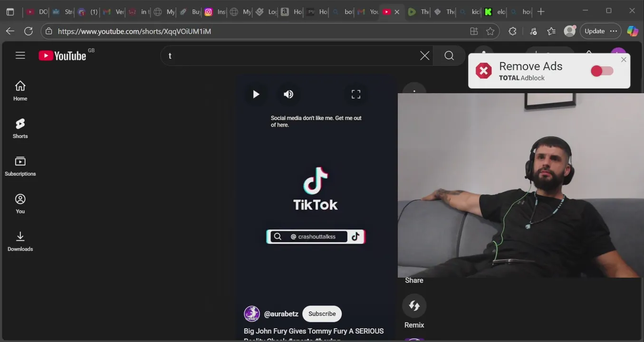The height and width of the screenshot is (342, 644).
Task: Click the video title Big John Fury text
Action: (x=314, y=331)
